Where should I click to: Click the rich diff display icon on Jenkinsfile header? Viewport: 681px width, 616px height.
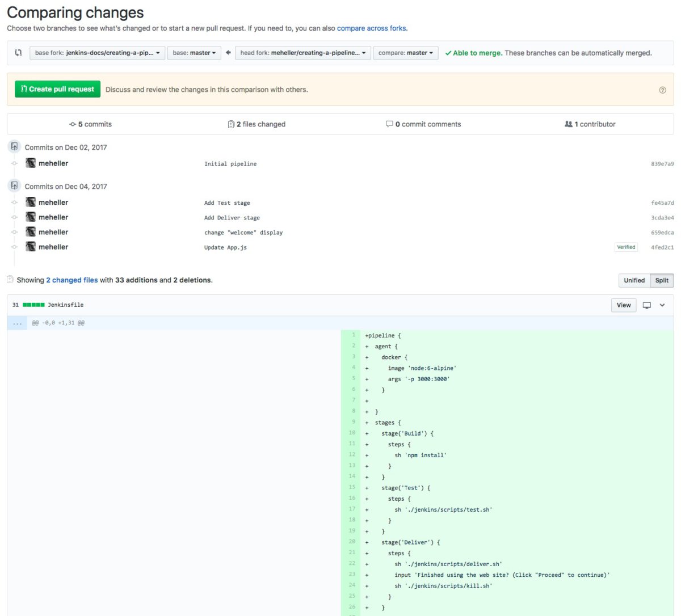point(646,305)
